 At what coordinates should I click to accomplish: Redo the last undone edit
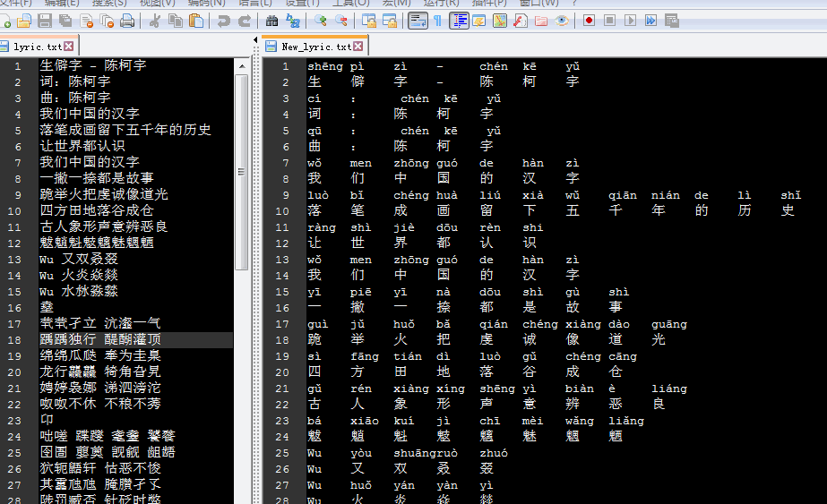click(x=245, y=21)
